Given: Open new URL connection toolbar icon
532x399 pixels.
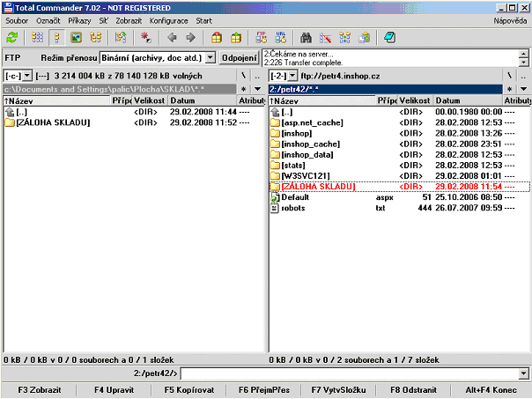Looking at the screenshot, I should [x=281, y=37].
